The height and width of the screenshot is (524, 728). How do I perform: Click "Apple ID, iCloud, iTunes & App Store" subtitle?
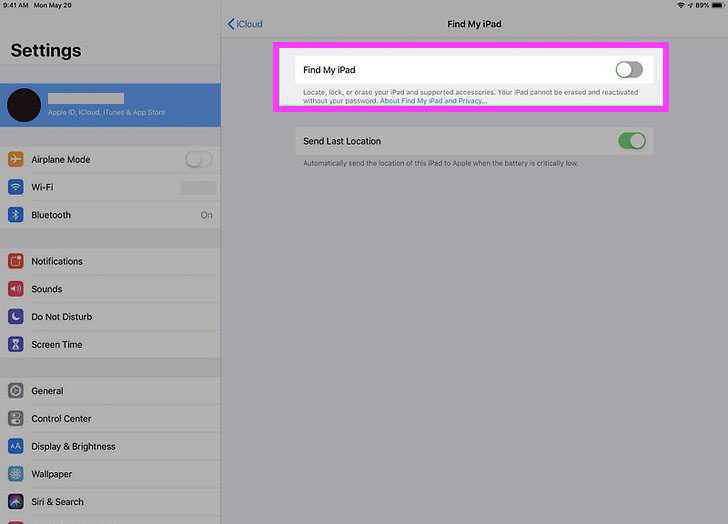point(106,112)
